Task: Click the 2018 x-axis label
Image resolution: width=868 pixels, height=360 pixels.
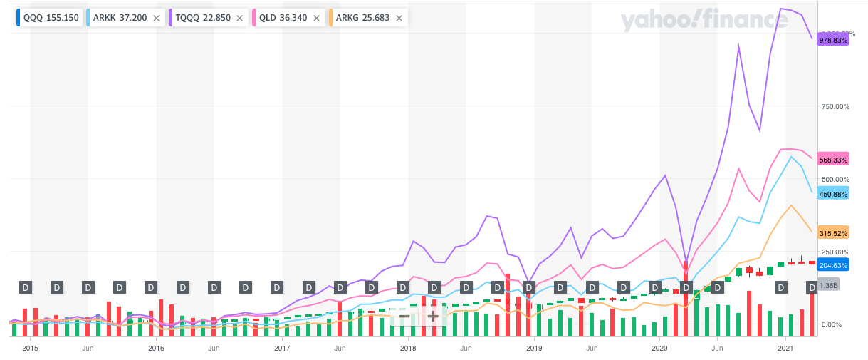Action: coord(408,348)
